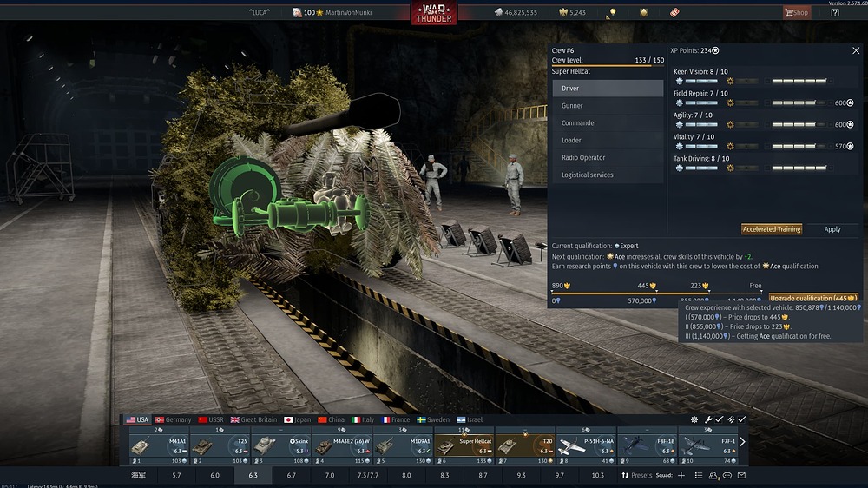Open MartinVonNunki player profile
Viewport: 868px width, 488px height.
[349, 12]
